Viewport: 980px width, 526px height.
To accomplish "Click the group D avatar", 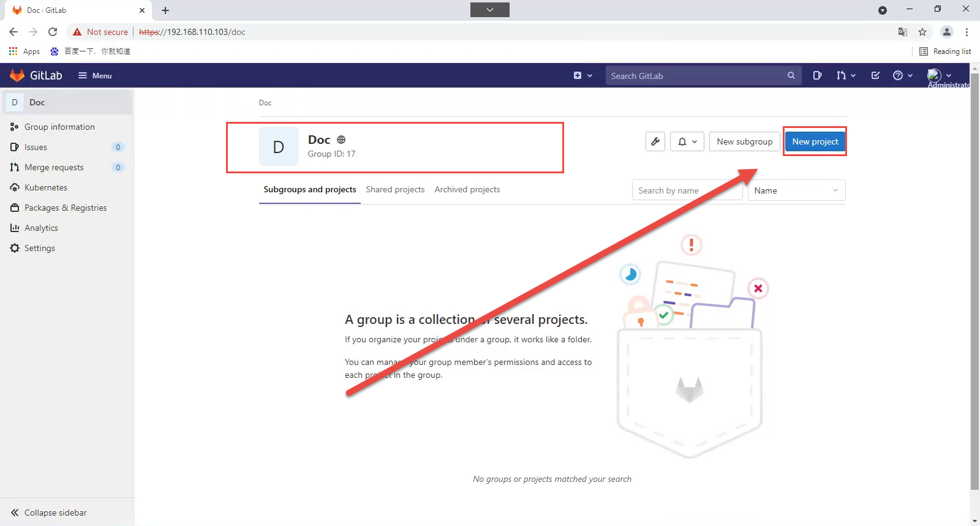I will pos(279,146).
